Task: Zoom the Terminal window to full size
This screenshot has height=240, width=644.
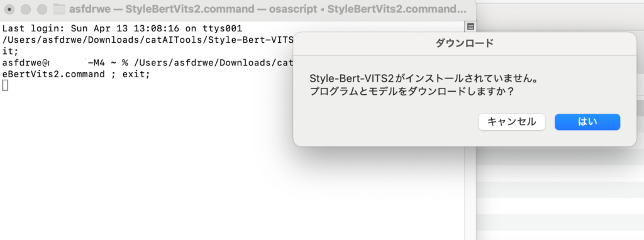Action: (x=42, y=9)
